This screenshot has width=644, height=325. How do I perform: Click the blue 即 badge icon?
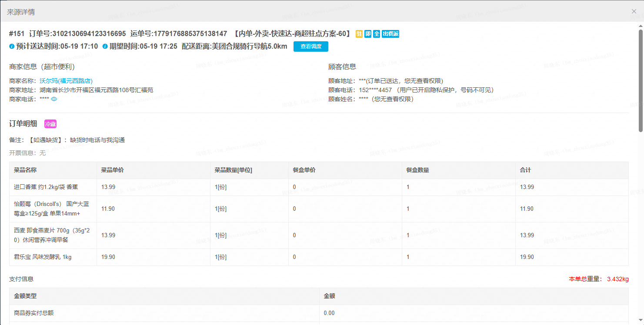click(x=368, y=34)
